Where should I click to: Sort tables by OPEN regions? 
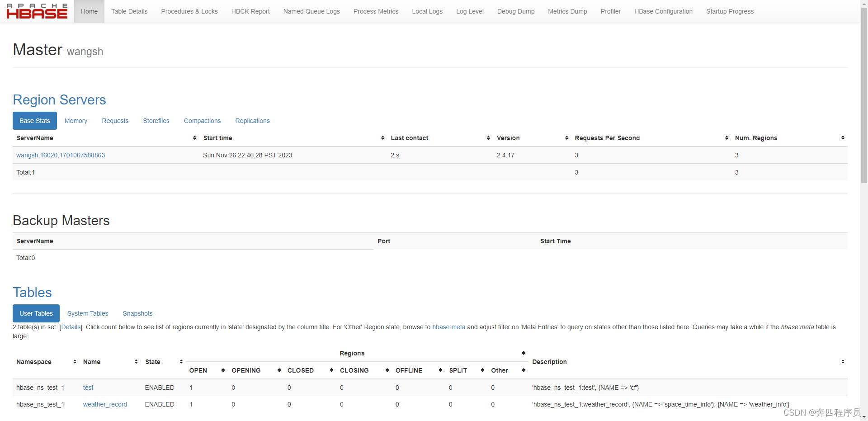pyautogui.click(x=223, y=370)
